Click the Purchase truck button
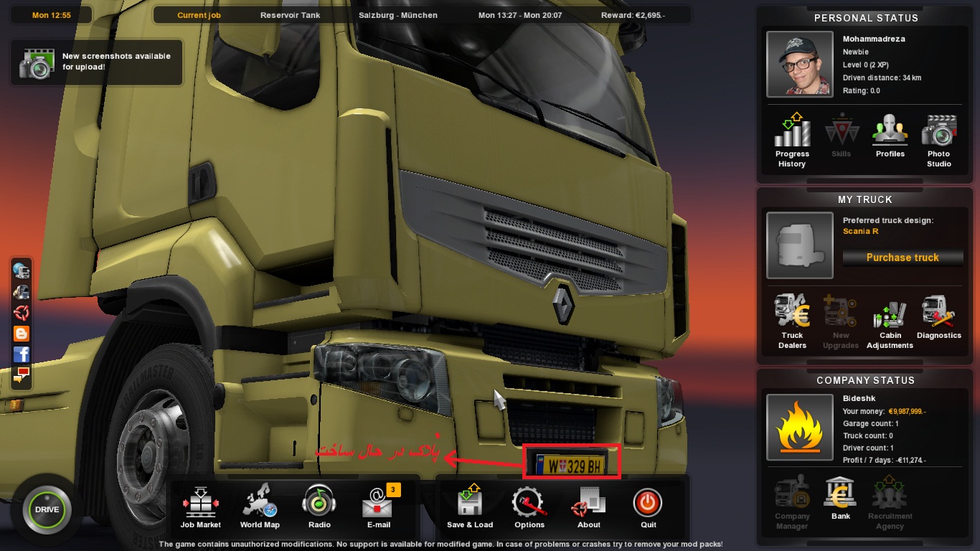The height and width of the screenshot is (551, 980). coord(903,258)
